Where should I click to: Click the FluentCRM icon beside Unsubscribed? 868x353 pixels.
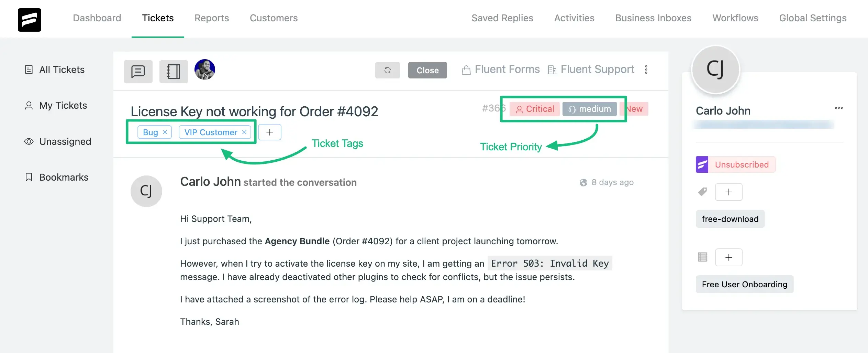pos(703,164)
